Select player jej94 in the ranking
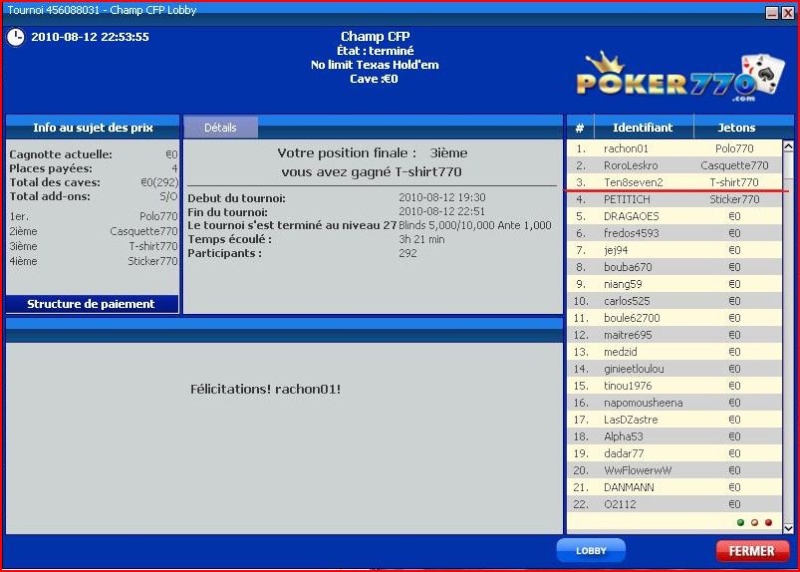 tap(674, 250)
